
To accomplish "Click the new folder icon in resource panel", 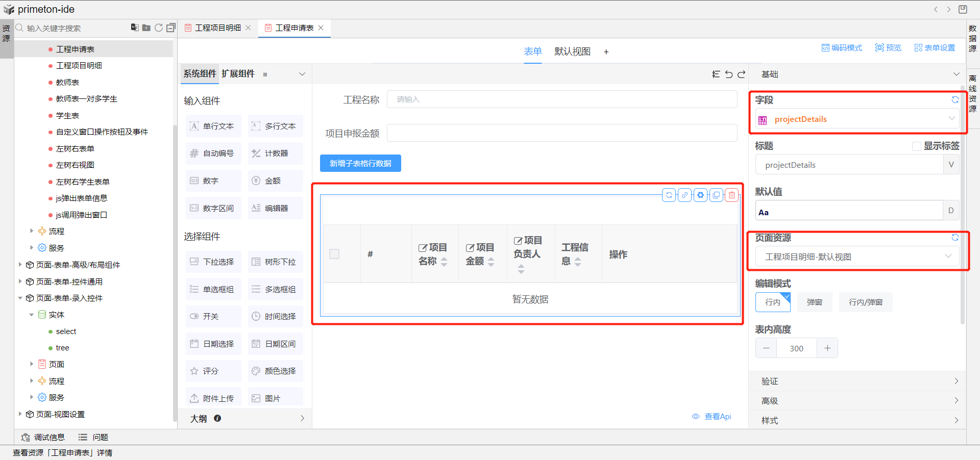I will (x=146, y=28).
